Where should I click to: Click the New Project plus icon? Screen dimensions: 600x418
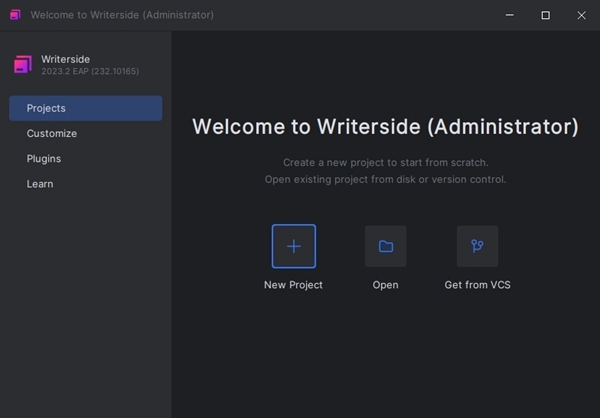pyautogui.click(x=293, y=246)
